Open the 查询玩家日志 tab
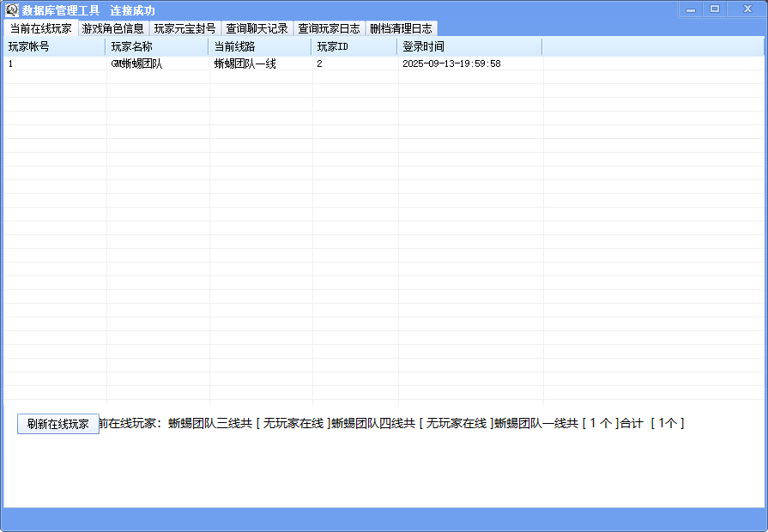 click(329, 28)
